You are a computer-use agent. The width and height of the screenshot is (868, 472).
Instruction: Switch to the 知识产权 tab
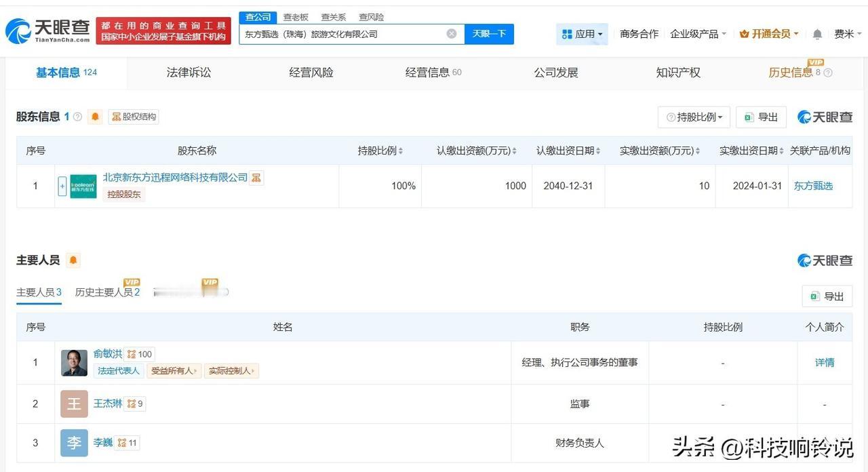coord(678,73)
